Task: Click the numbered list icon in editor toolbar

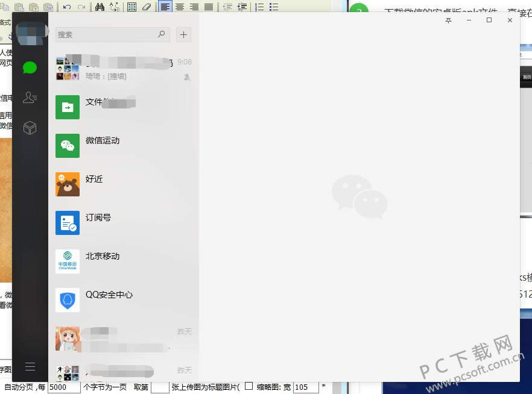Action: tap(259, 7)
